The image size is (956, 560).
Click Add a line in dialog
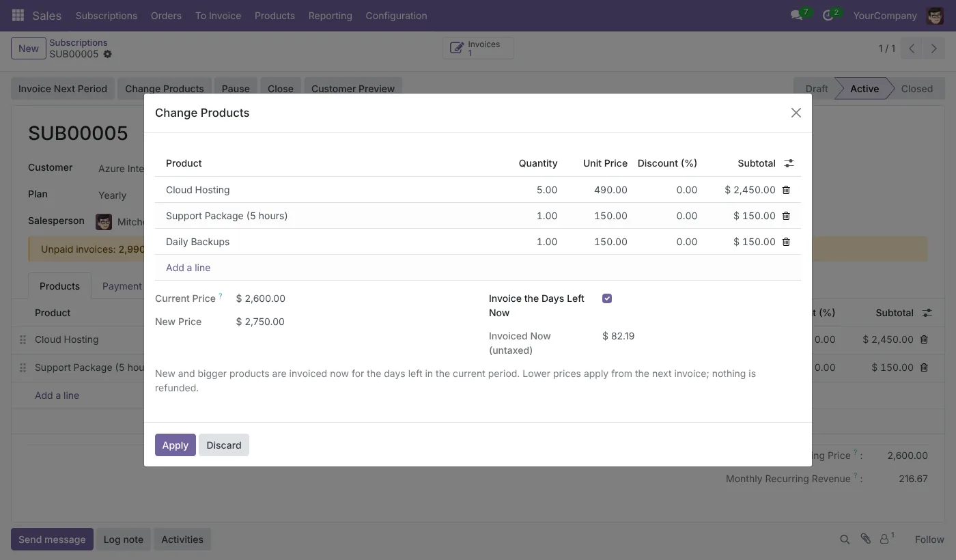tap(188, 268)
